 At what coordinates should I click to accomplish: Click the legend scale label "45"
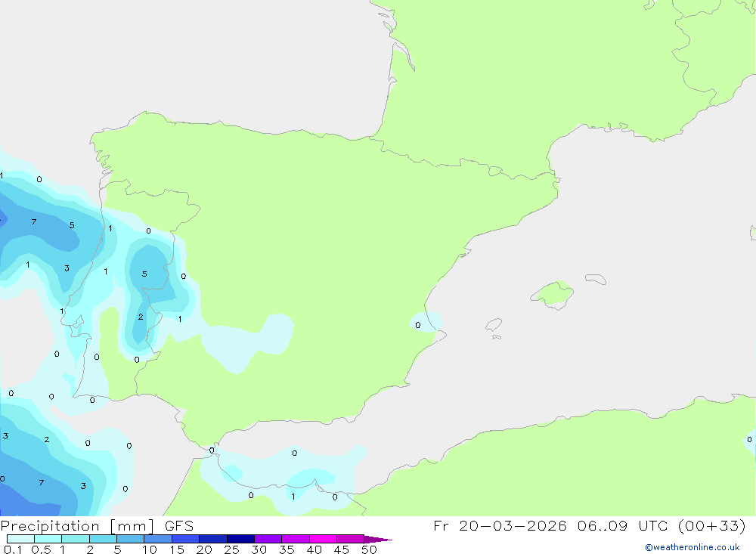click(342, 549)
